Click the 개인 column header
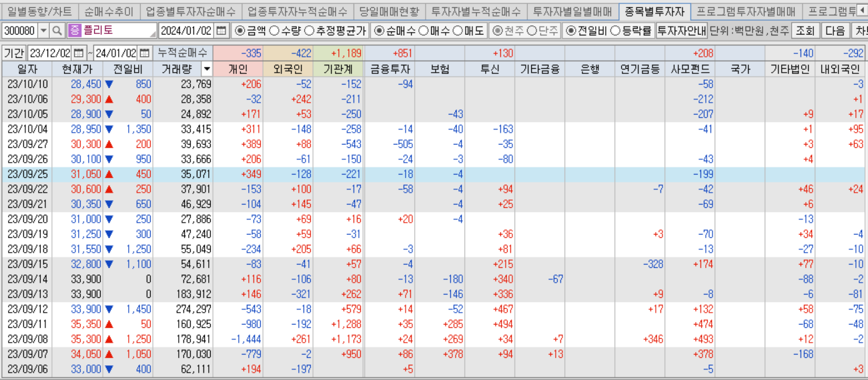Viewport: 868px width, 380px height. (238, 69)
